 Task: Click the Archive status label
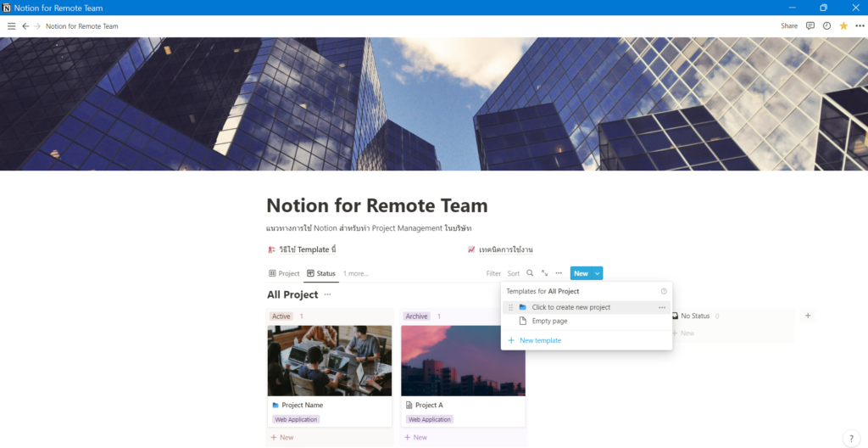[416, 316]
